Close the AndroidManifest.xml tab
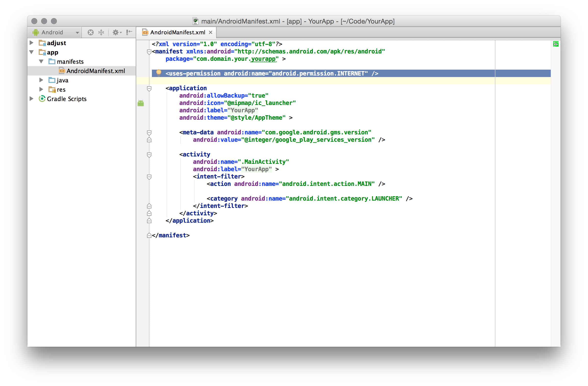 coord(210,32)
